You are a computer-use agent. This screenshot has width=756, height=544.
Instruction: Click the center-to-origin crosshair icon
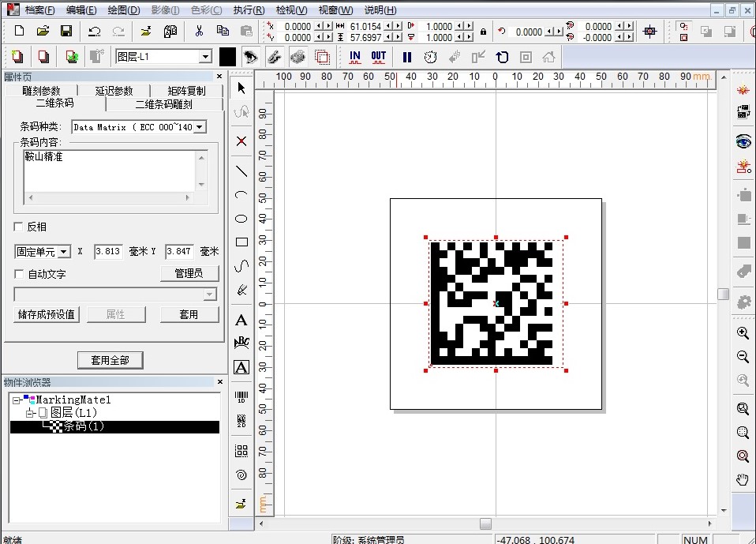pos(650,32)
